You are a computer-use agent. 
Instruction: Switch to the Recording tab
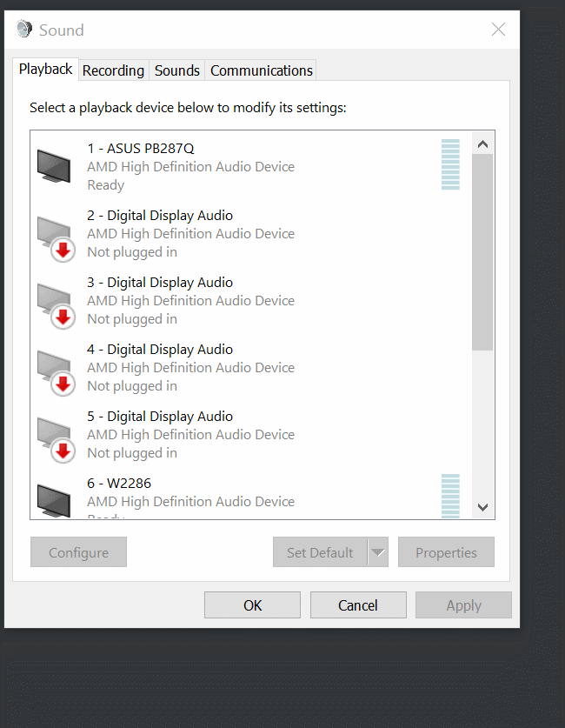(x=113, y=70)
